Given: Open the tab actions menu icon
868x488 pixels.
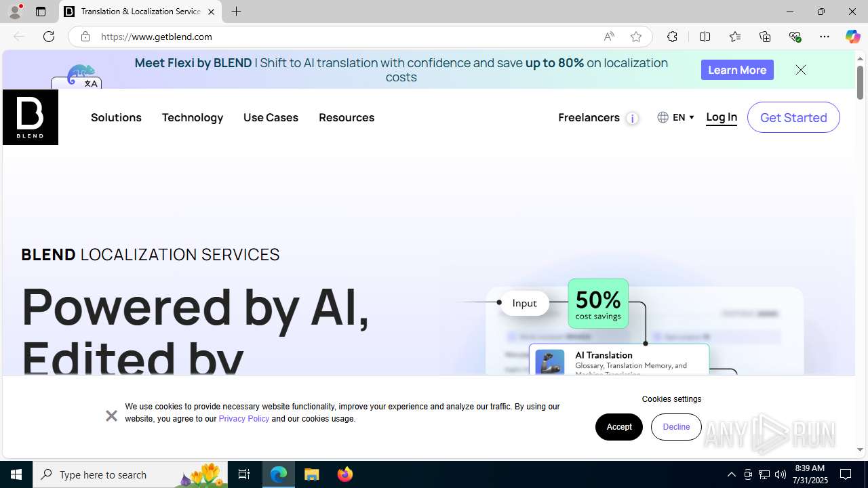Looking at the screenshot, I should [x=41, y=12].
